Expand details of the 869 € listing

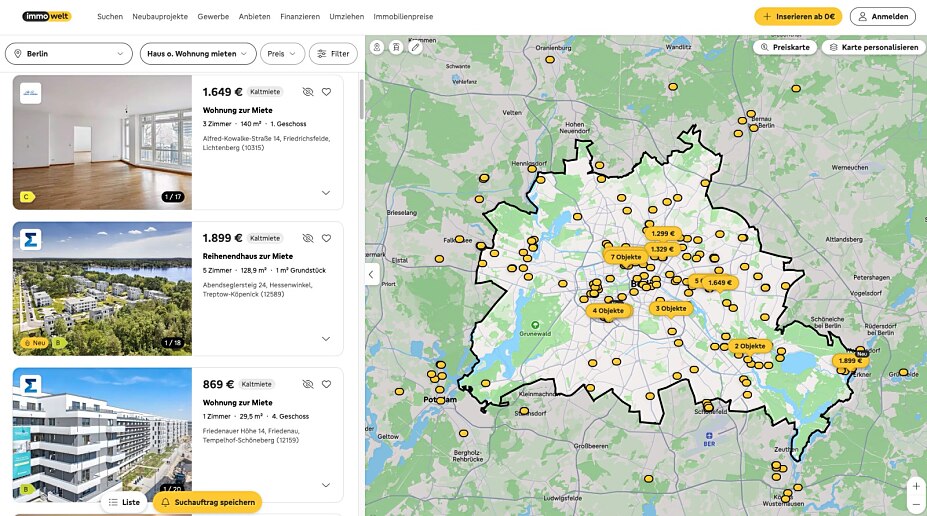(x=326, y=485)
